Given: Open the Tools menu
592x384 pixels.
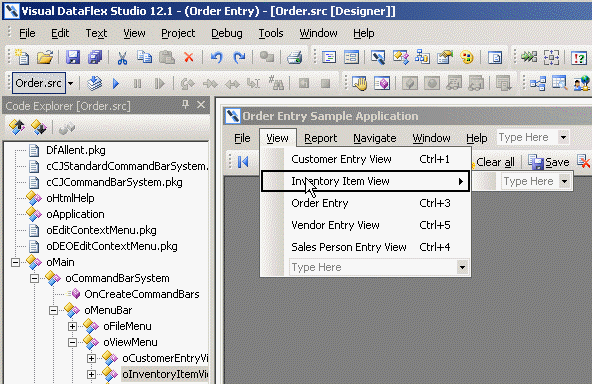Looking at the screenshot, I should click(271, 33).
